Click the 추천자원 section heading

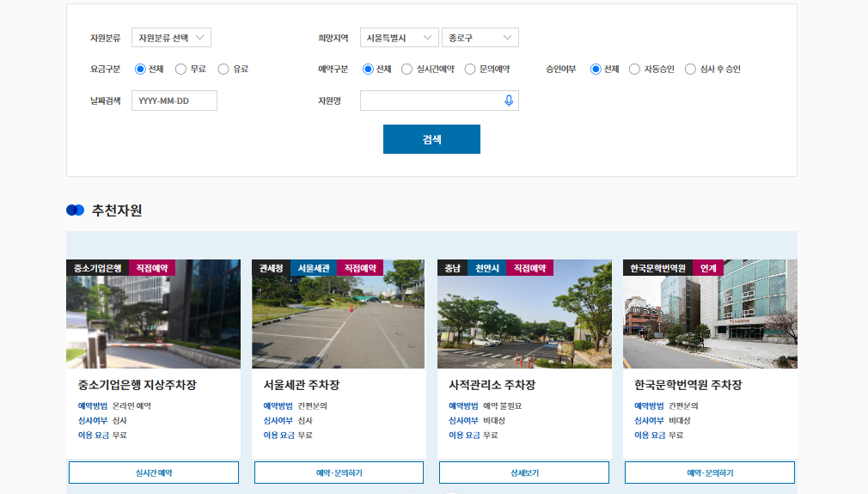(117, 210)
